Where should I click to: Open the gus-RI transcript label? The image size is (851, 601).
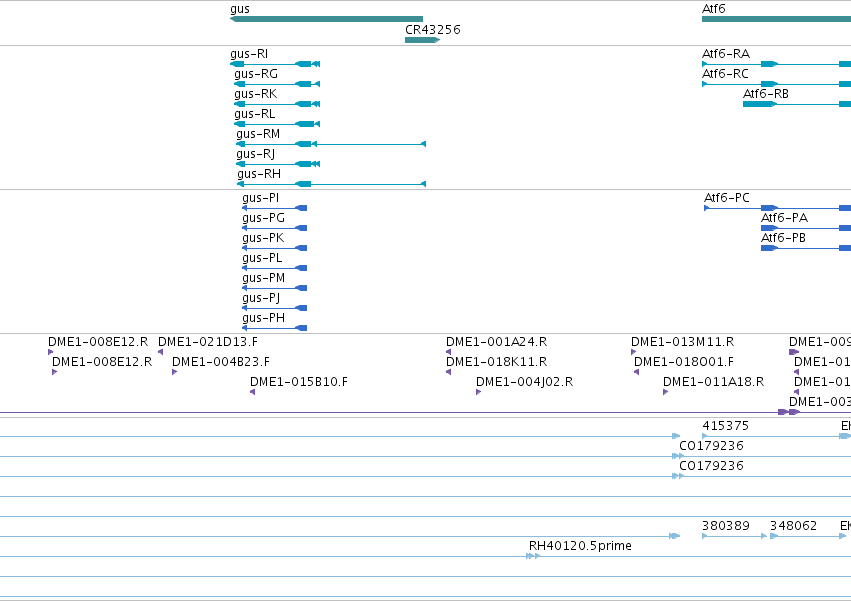249,54
